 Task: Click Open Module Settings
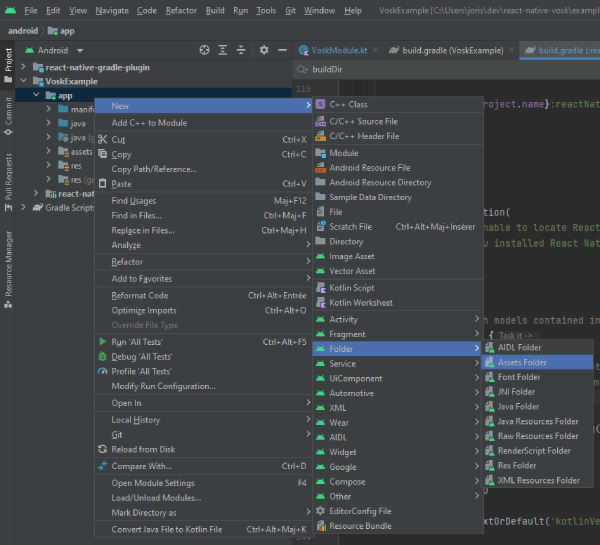point(203,483)
